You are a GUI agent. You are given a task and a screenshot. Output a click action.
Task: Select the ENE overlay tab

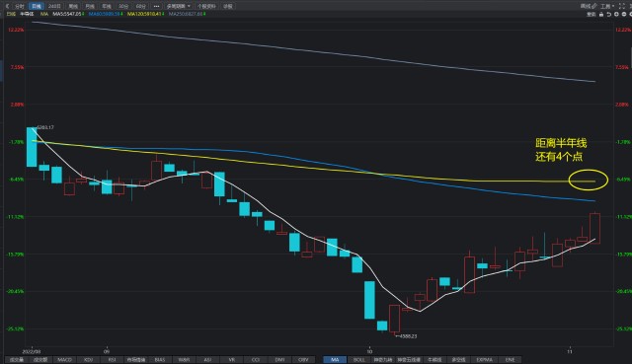coord(510,360)
